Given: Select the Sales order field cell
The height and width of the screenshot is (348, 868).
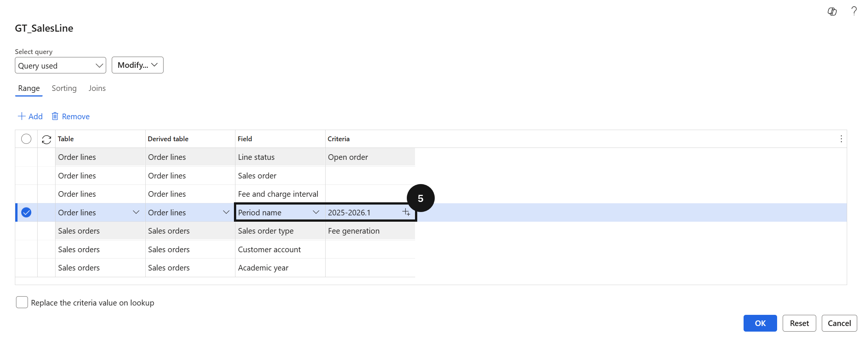Looking at the screenshot, I should (x=280, y=175).
